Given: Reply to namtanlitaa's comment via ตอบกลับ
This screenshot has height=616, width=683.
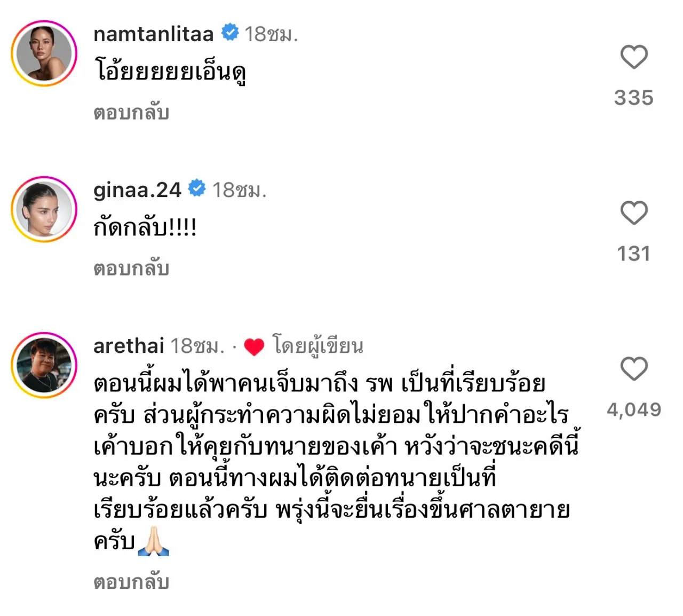Looking at the screenshot, I should point(131,113).
